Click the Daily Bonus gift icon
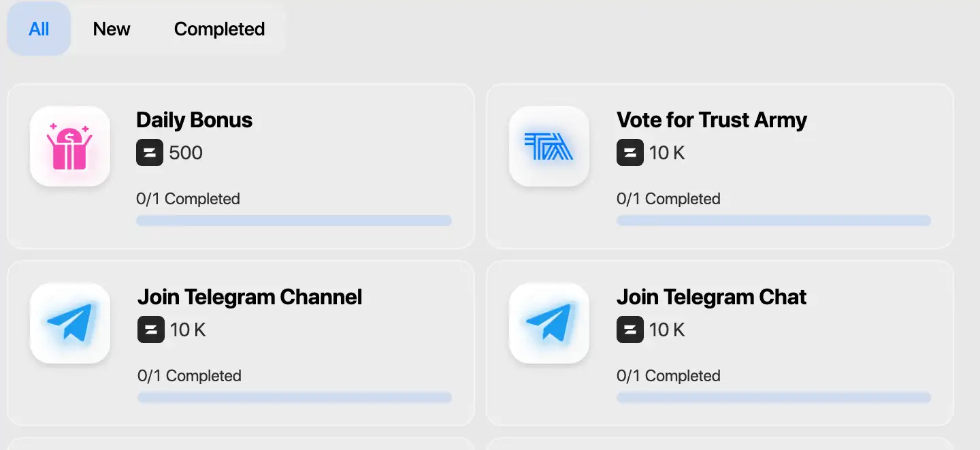This screenshot has width=980, height=450. [x=70, y=146]
